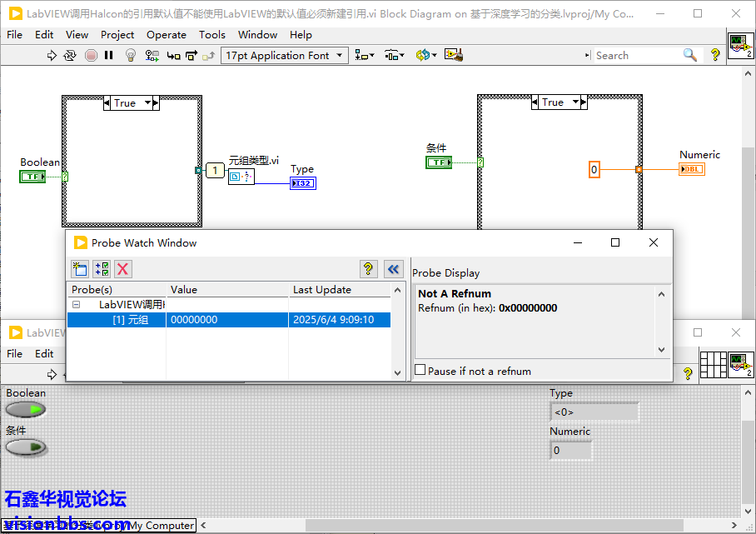
Task: Enable Pause if not a refnum checkbox
Action: click(x=420, y=371)
